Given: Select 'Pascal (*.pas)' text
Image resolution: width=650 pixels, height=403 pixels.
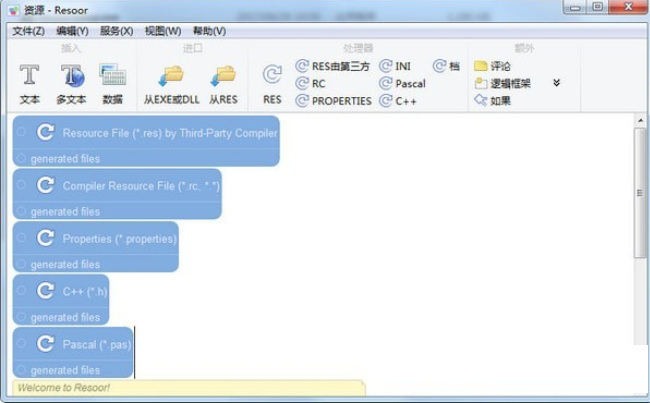Looking at the screenshot, I should click(x=97, y=345).
